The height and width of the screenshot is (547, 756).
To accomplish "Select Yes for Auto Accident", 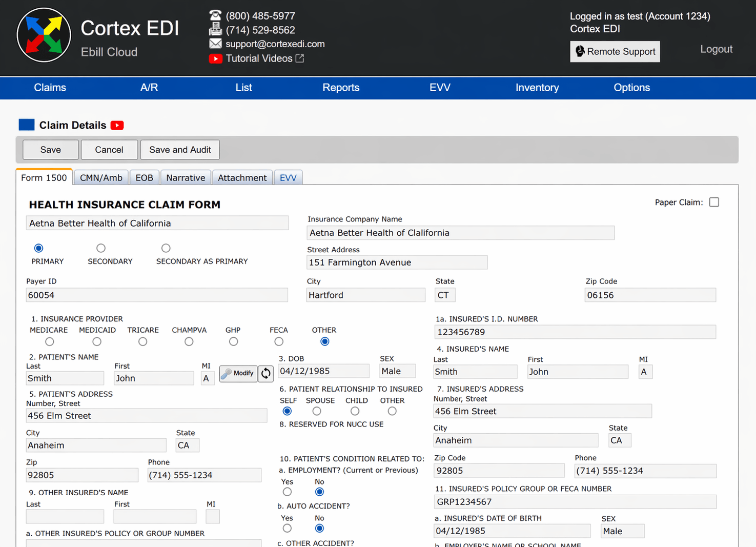I will pos(287,528).
